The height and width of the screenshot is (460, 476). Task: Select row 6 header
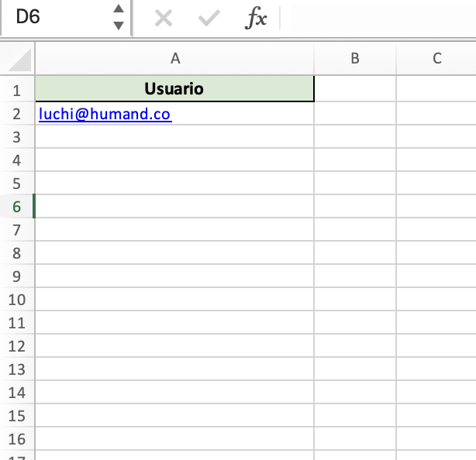pos(17,207)
